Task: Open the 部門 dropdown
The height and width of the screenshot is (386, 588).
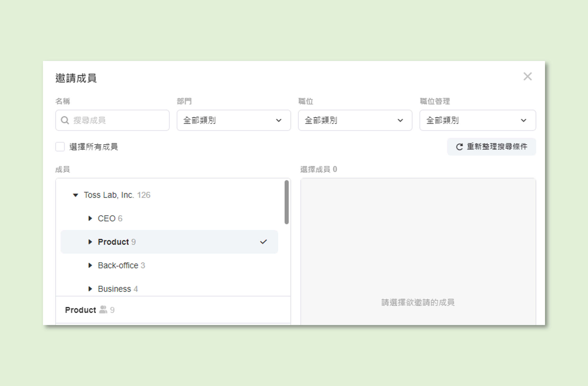Action: (234, 120)
